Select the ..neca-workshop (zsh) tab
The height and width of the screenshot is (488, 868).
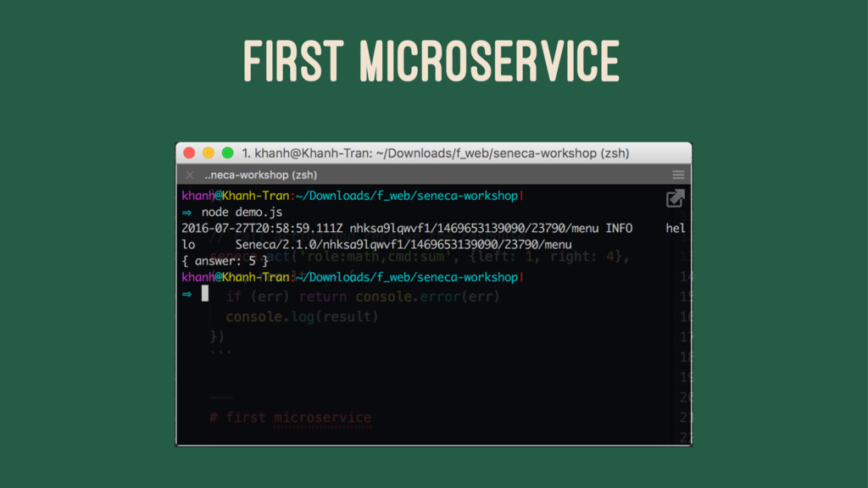(261, 175)
